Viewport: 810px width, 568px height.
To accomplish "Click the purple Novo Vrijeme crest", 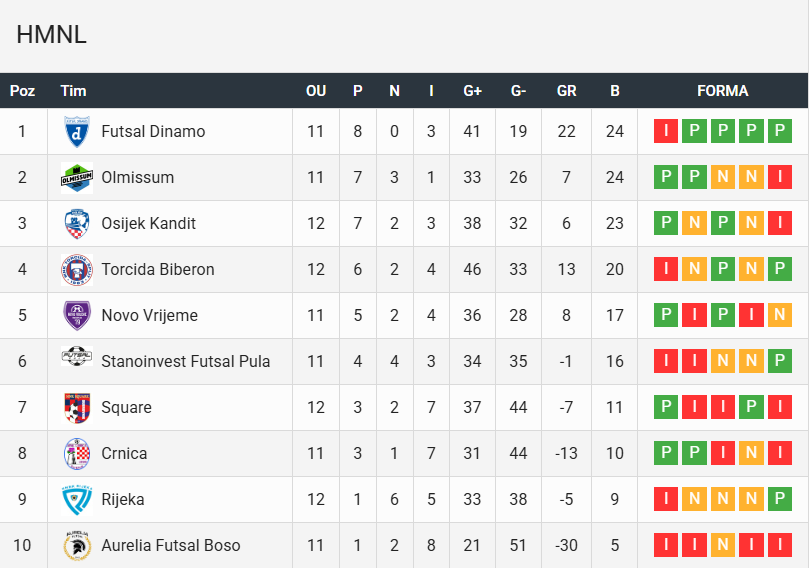I will point(77,315).
